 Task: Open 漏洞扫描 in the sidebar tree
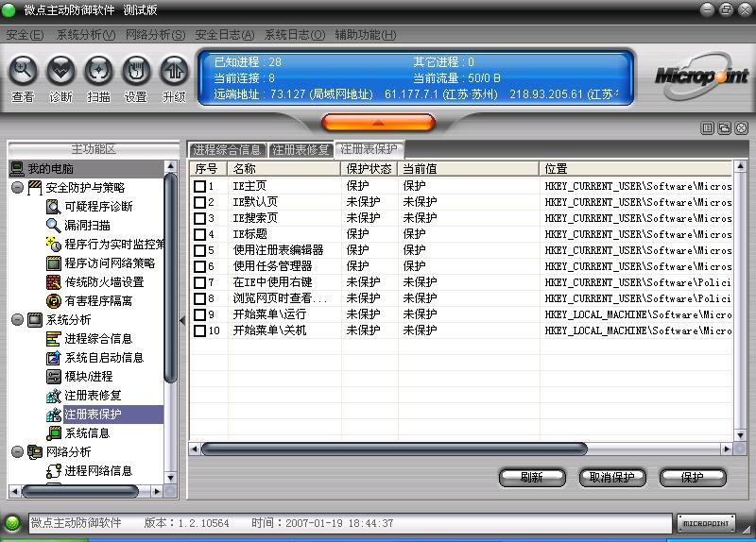[86, 226]
